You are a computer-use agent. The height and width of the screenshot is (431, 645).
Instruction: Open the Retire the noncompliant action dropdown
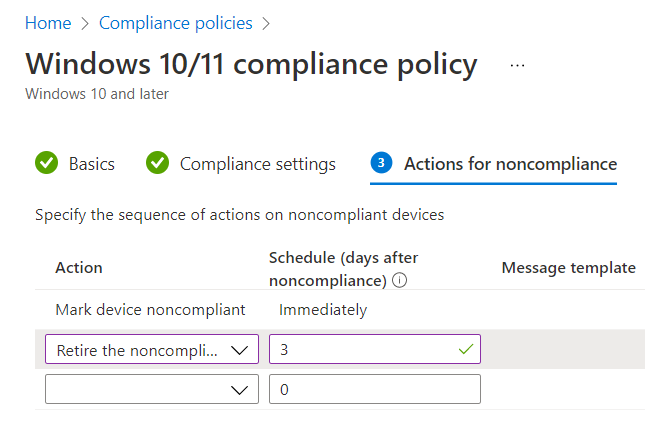[152, 349]
